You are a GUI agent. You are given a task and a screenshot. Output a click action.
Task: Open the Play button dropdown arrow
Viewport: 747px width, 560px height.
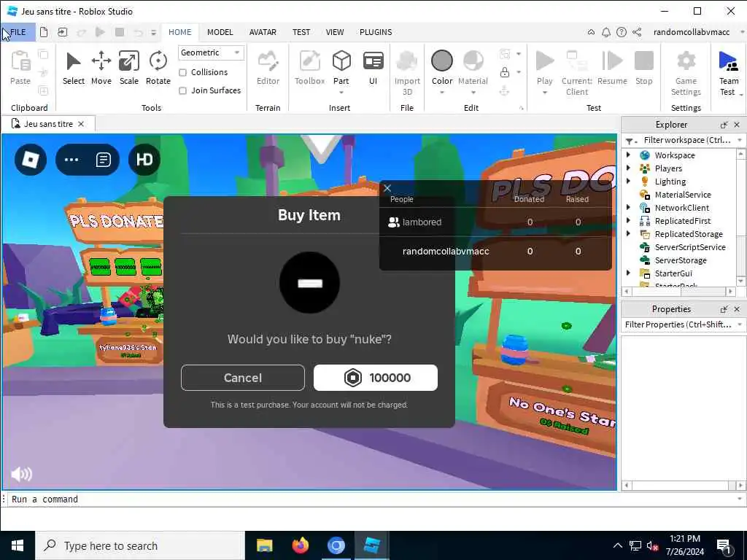tap(544, 93)
